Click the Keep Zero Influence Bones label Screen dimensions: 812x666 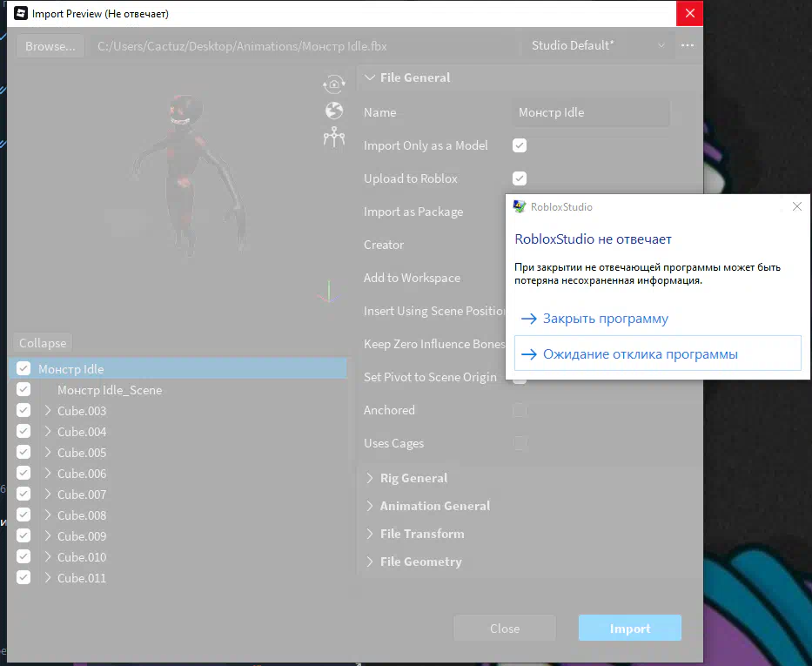click(x=434, y=344)
